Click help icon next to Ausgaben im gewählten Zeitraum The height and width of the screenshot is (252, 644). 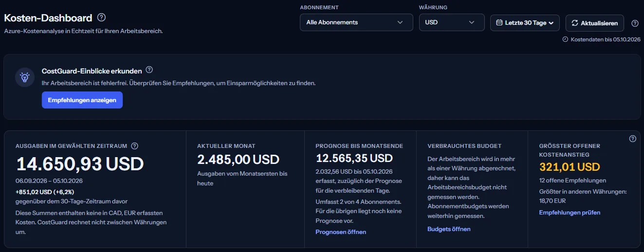[x=135, y=146]
